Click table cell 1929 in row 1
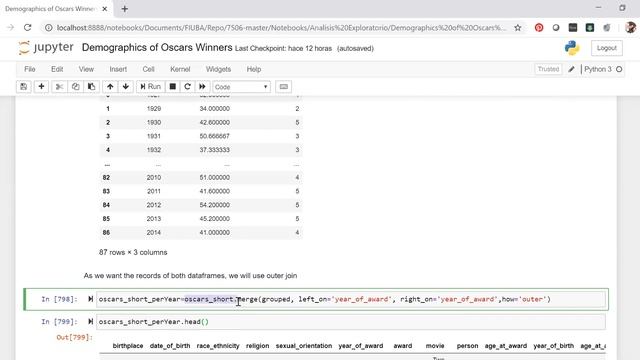The image size is (640, 360). pos(154,109)
